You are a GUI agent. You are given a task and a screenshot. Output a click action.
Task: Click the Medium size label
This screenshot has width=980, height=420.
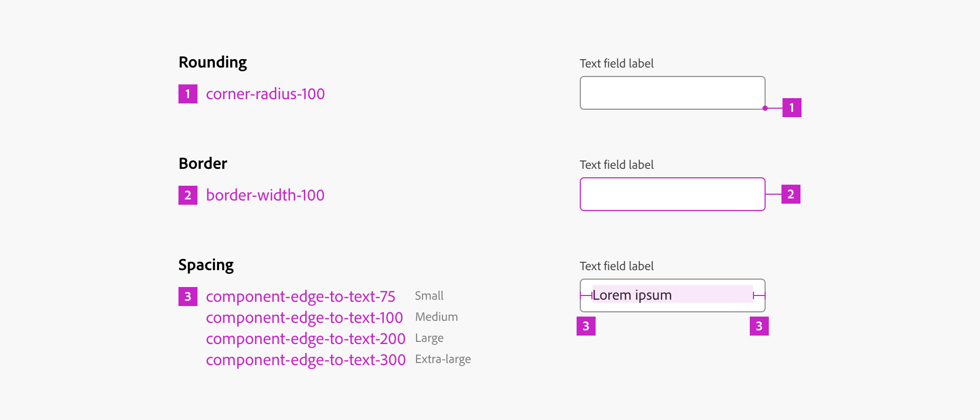coord(436,317)
